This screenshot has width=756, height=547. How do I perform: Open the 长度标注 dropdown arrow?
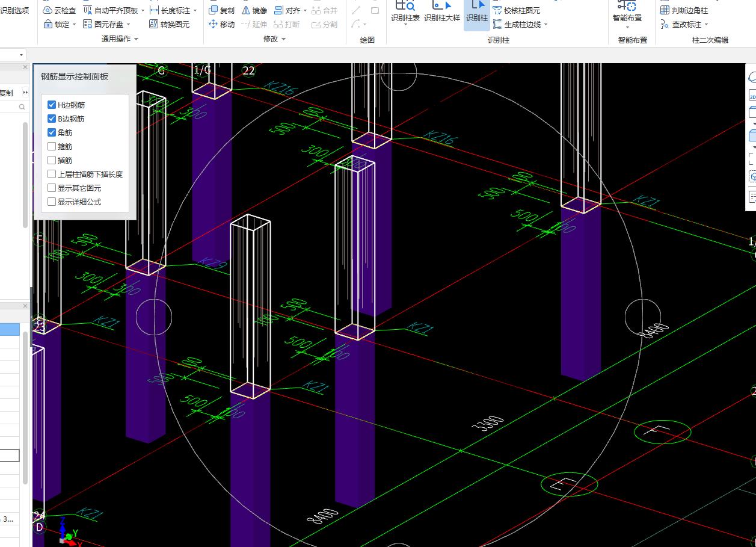[195, 11]
